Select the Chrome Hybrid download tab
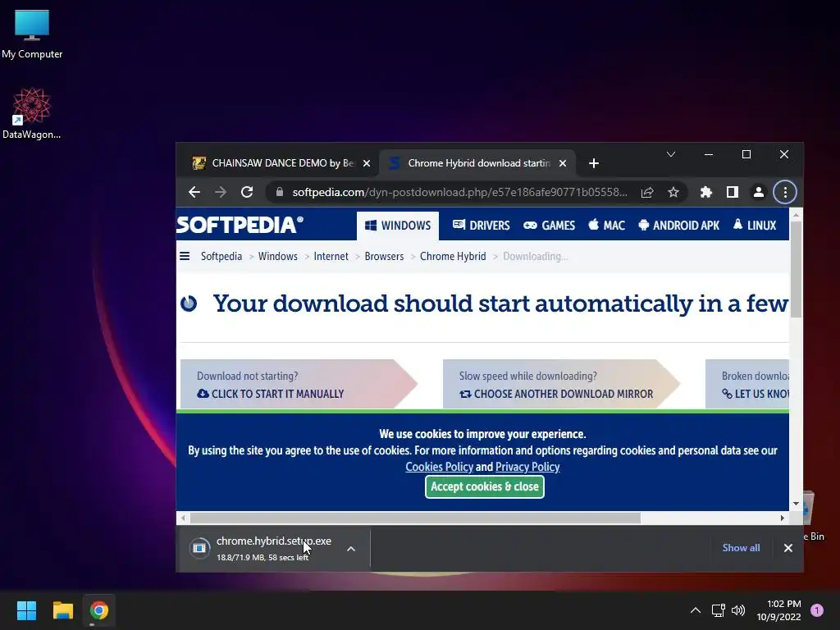840x630 pixels. pos(478,163)
